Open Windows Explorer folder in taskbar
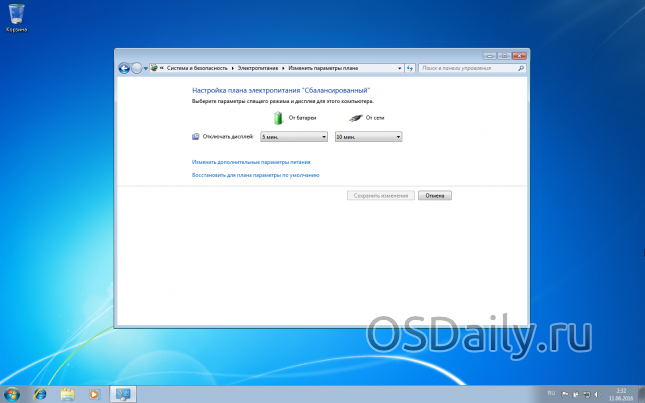 click(x=67, y=392)
